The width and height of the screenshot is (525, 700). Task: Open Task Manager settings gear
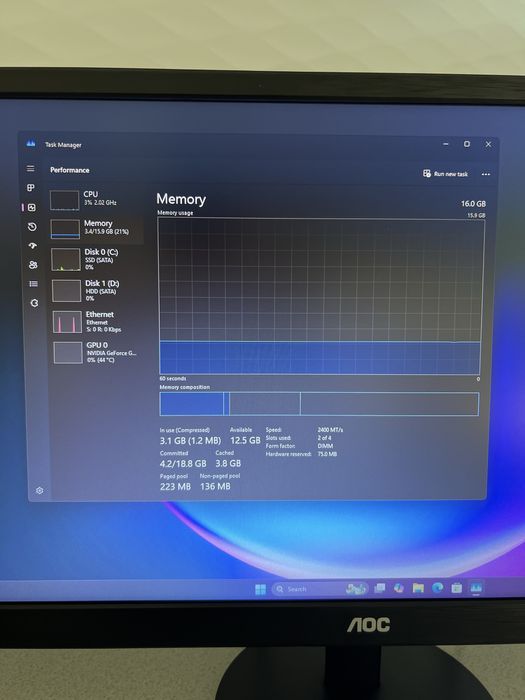[x=39, y=491]
